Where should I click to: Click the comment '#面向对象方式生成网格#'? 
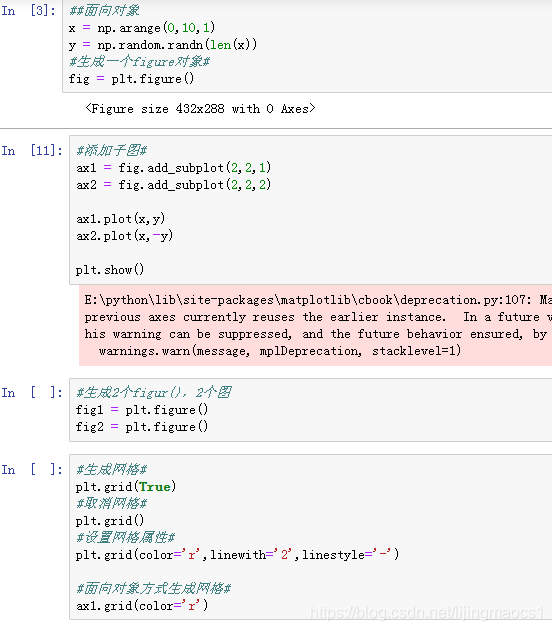tap(154, 589)
